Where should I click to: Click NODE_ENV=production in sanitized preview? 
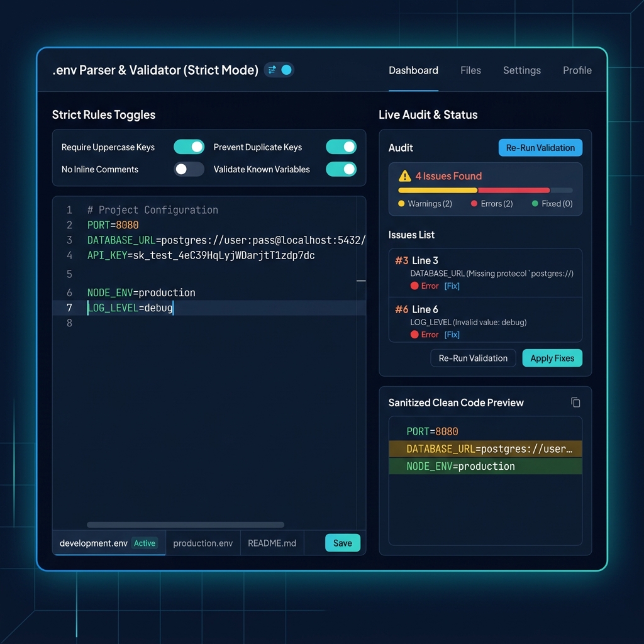tap(486, 466)
